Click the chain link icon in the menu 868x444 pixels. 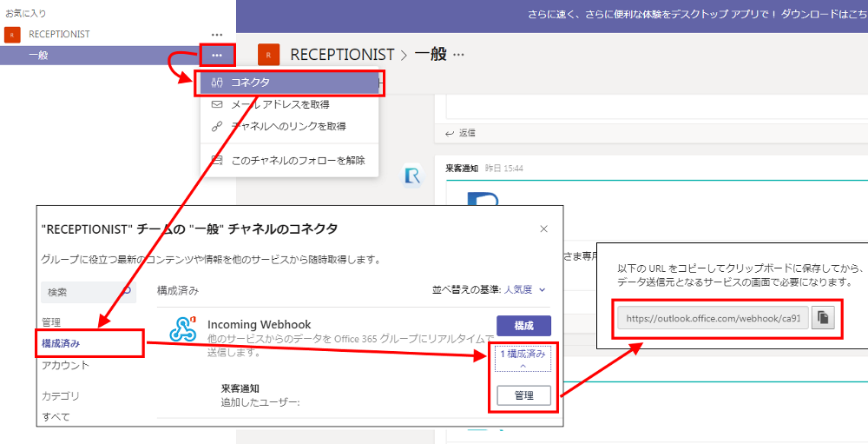point(217,126)
